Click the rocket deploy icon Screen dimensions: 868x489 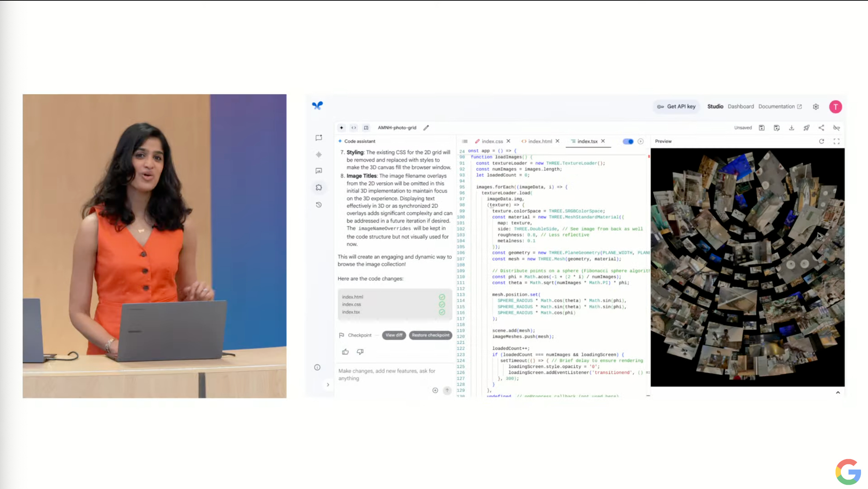pyautogui.click(x=806, y=128)
